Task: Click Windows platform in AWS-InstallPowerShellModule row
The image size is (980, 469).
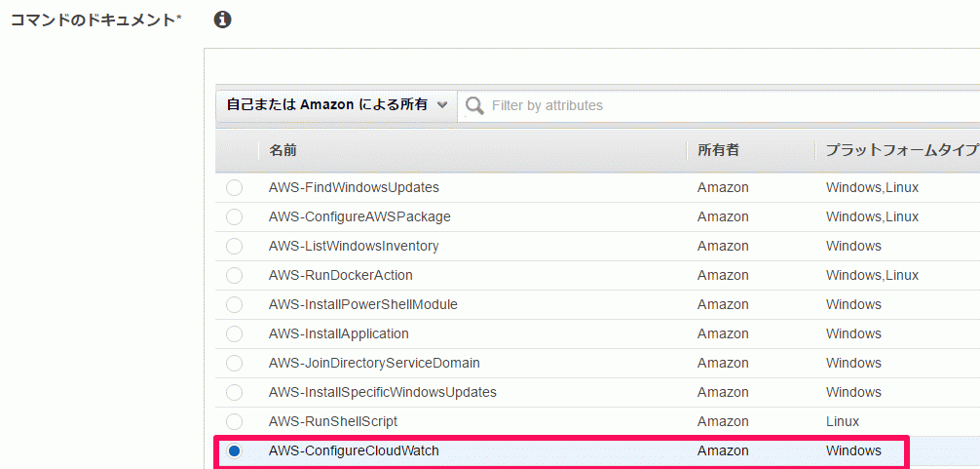Action: pos(853,304)
